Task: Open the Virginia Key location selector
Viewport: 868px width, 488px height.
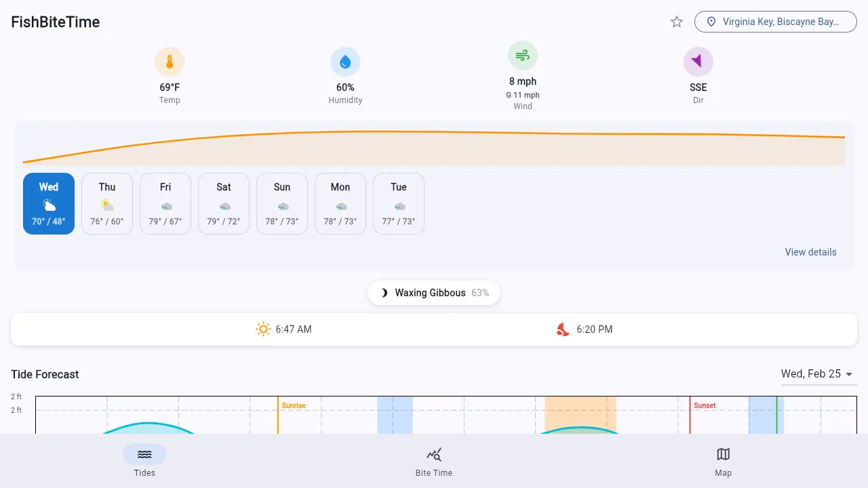Action: (x=775, y=22)
